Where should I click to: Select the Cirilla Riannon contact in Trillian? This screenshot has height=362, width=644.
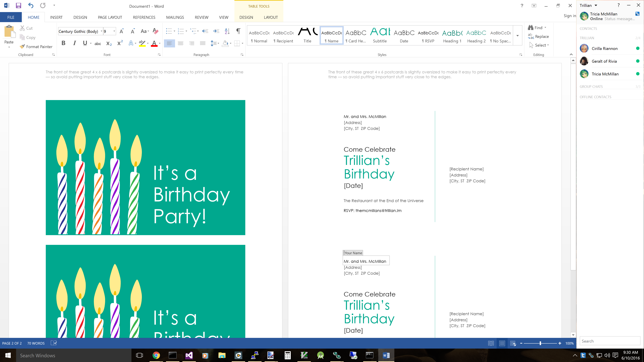coord(604,48)
